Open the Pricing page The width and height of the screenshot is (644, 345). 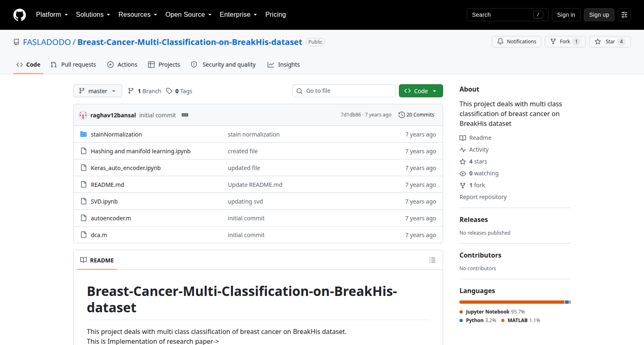275,15
